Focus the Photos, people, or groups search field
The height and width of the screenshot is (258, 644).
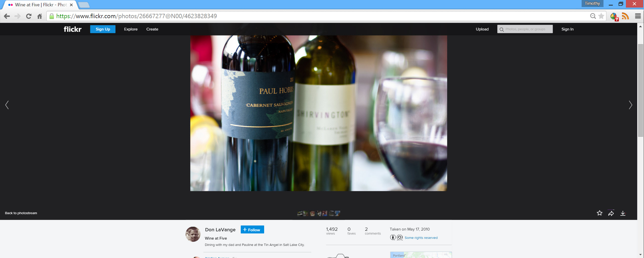pos(525,29)
